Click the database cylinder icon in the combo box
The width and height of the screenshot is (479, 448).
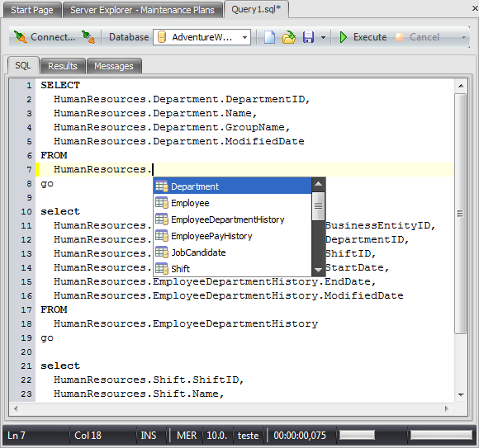tap(162, 37)
